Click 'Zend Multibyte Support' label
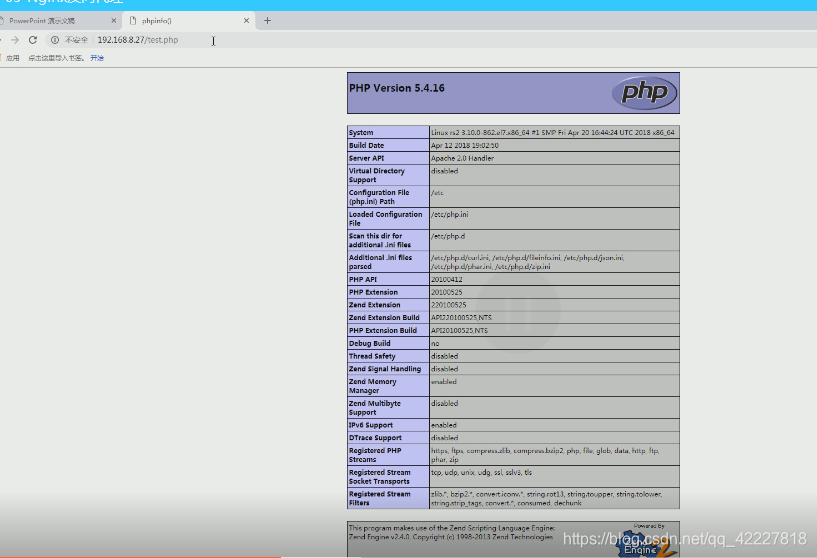This screenshot has height=558, width=817. pyautogui.click(x=375, y=408)
